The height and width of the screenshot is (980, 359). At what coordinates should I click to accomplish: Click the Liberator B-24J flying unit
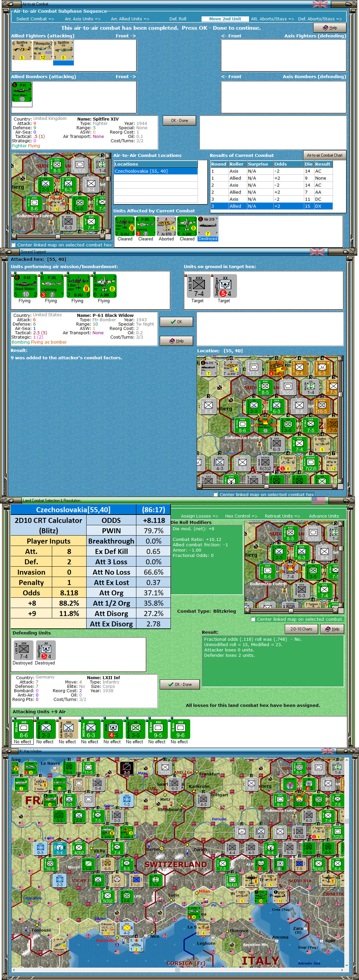pos(78,286)
